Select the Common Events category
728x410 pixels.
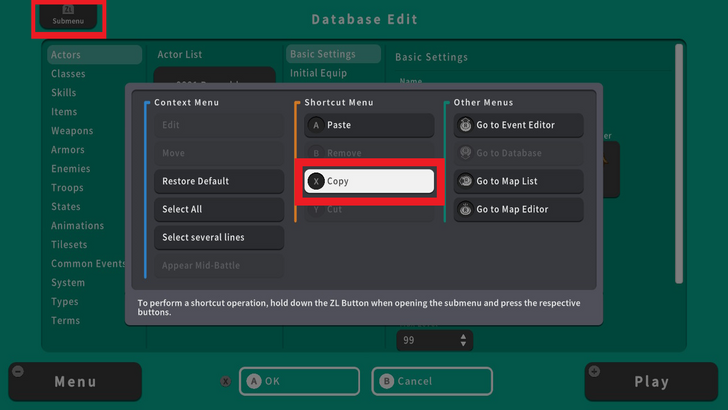click(88, 264)
